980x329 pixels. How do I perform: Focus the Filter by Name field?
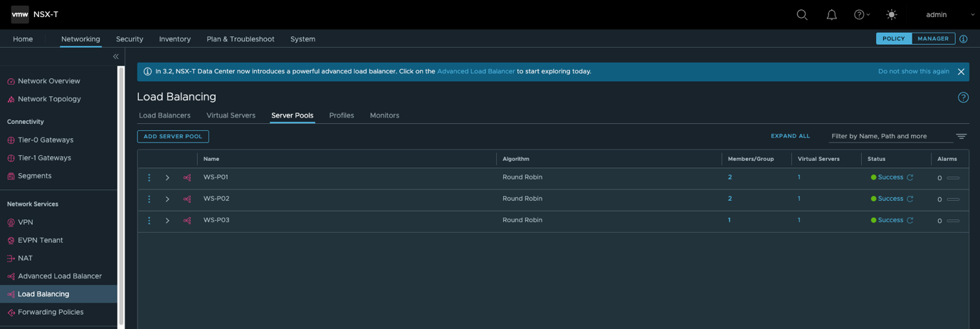tap(890, 136)
